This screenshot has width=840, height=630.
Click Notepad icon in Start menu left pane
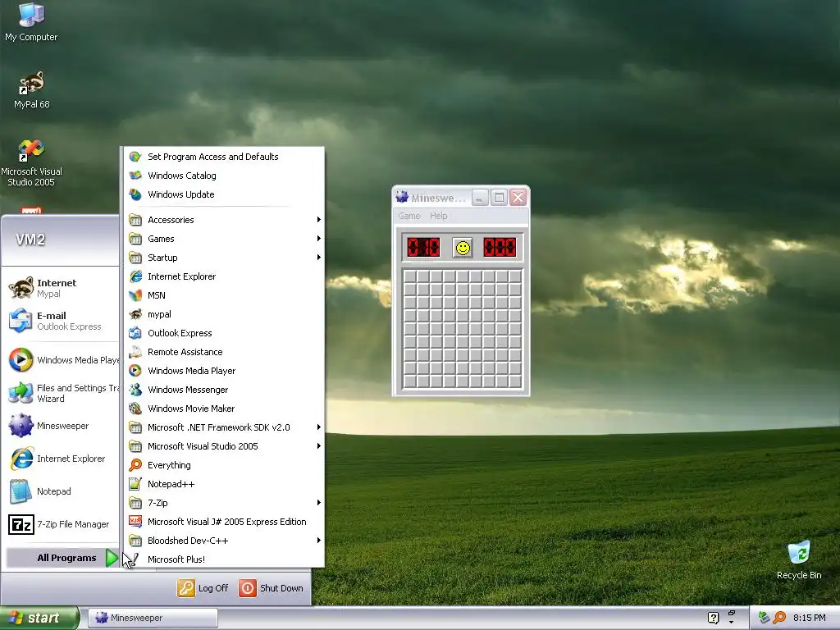pyautogui.click(x=21, y=491)
